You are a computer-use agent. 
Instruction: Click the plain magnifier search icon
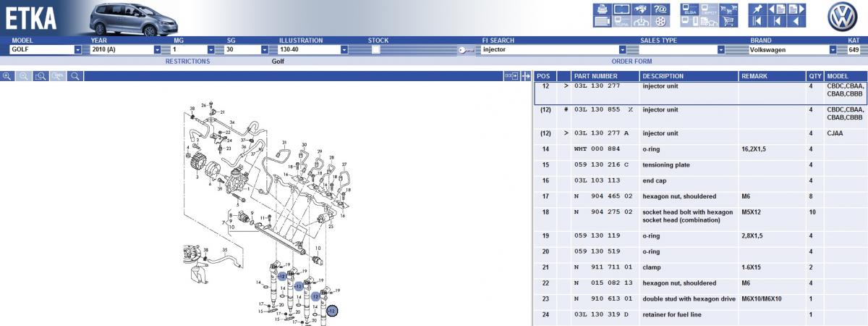coord(75,75)
